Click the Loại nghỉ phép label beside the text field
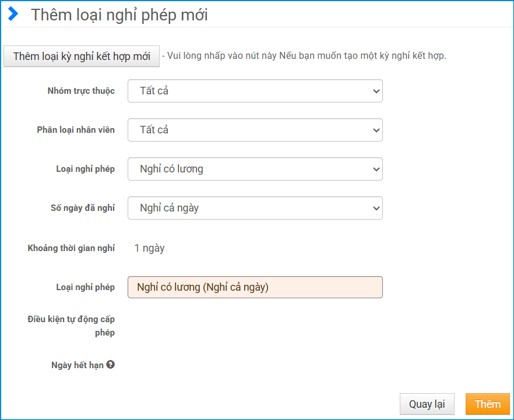 [86, 287]
